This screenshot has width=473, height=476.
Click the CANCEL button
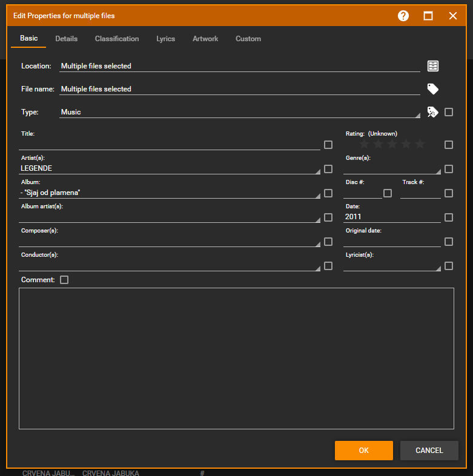coord(429,451)
